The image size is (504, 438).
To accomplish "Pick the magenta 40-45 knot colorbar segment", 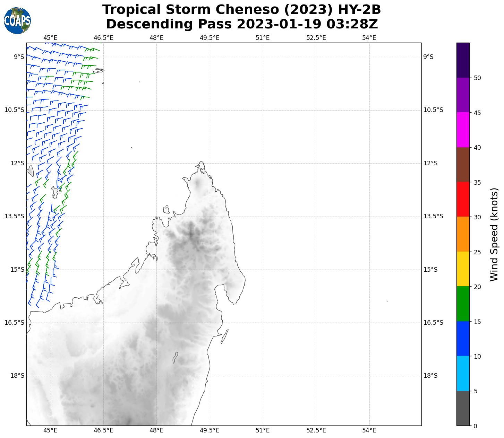I will tap(463, 130).
